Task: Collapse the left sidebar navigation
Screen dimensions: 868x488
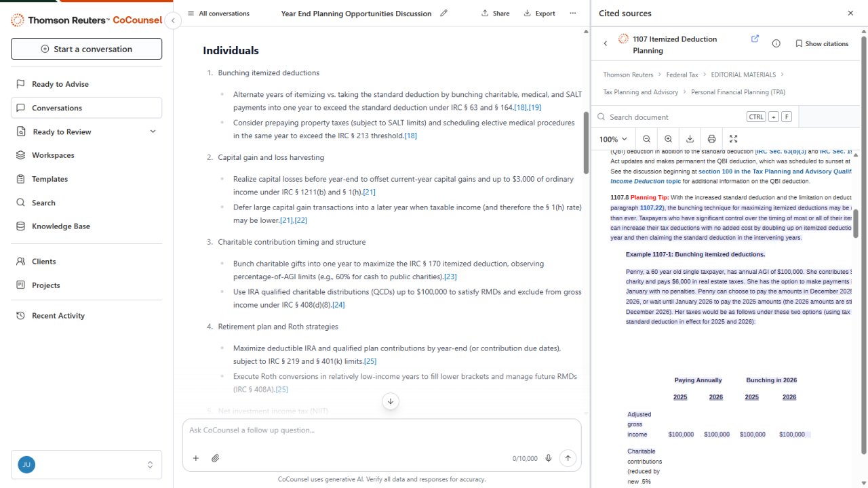Action: pos(173,20)
